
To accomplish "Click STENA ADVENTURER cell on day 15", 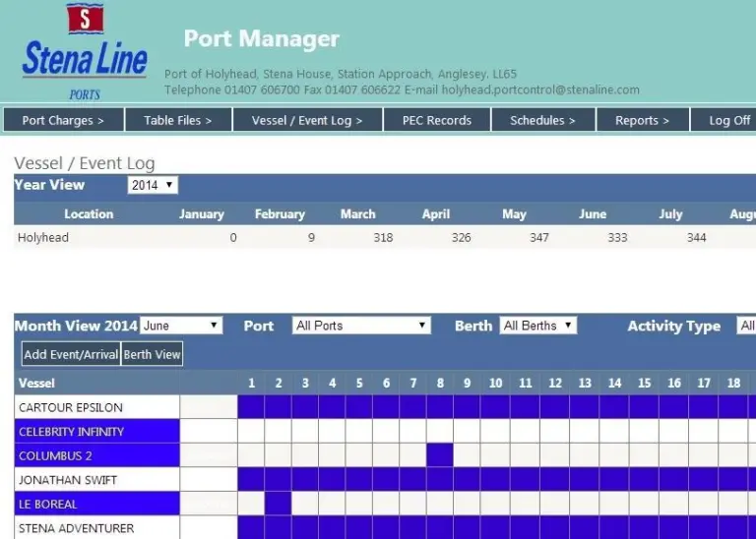I will (x=644, y=527).
